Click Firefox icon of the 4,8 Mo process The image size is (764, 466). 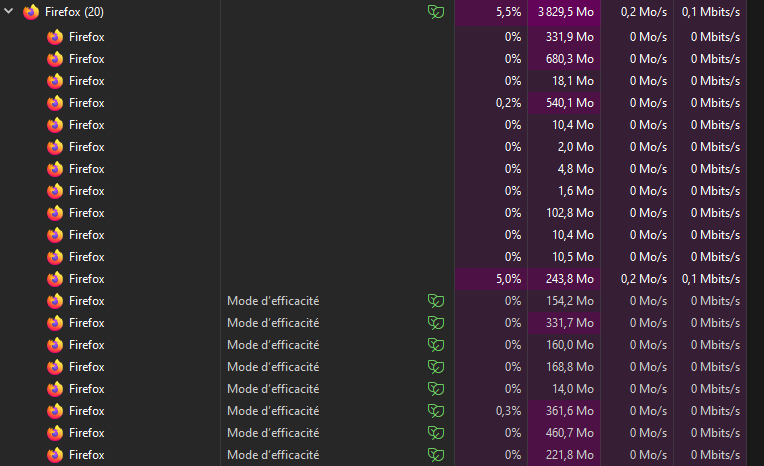(55, 169)
